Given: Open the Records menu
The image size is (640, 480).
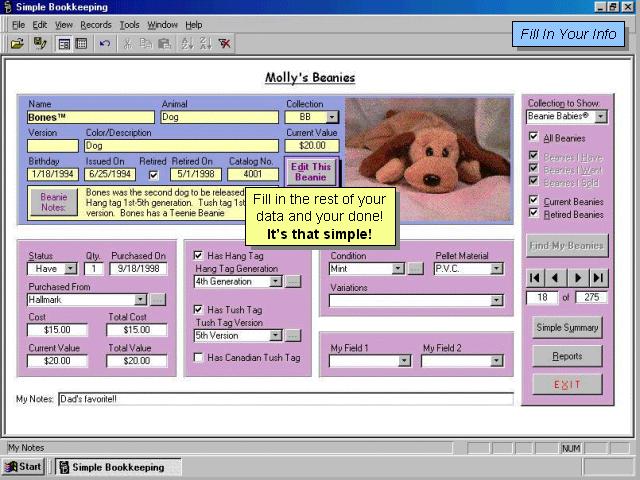Looking at the screenshot, I should coord(96,24).
